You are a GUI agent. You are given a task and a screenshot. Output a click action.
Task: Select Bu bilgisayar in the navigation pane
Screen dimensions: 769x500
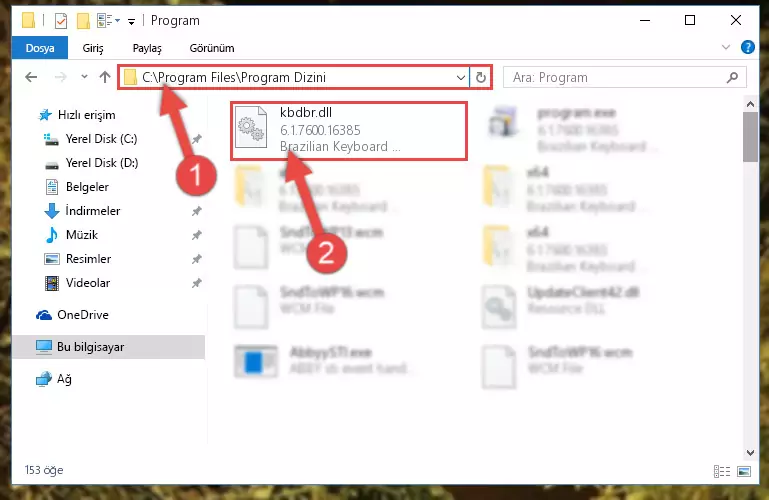[x=108, y=347]
